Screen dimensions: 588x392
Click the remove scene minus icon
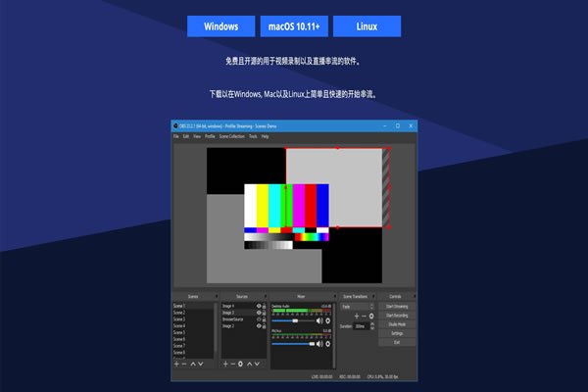[x=184, y=364]
